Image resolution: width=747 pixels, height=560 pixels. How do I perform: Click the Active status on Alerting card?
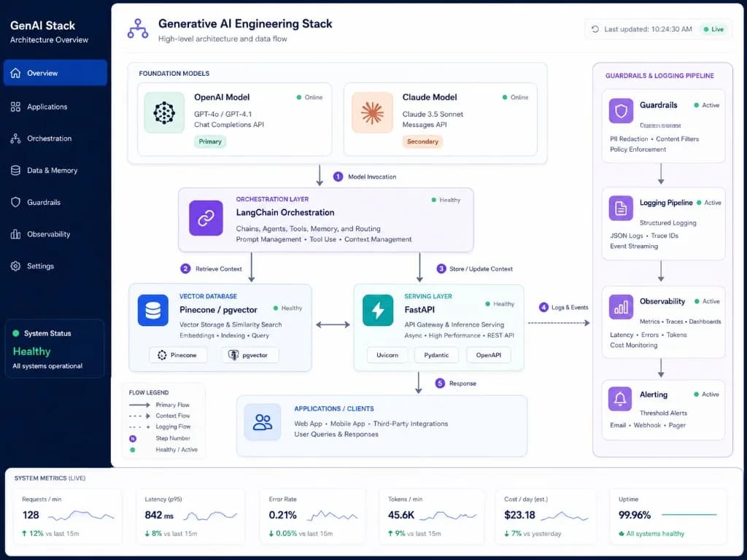coord(706,394)
